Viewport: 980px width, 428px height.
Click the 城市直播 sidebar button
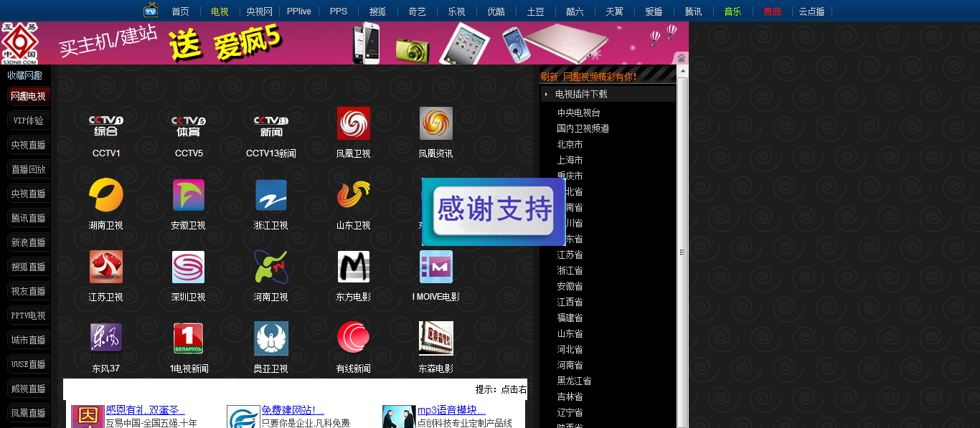coord(28,340)
